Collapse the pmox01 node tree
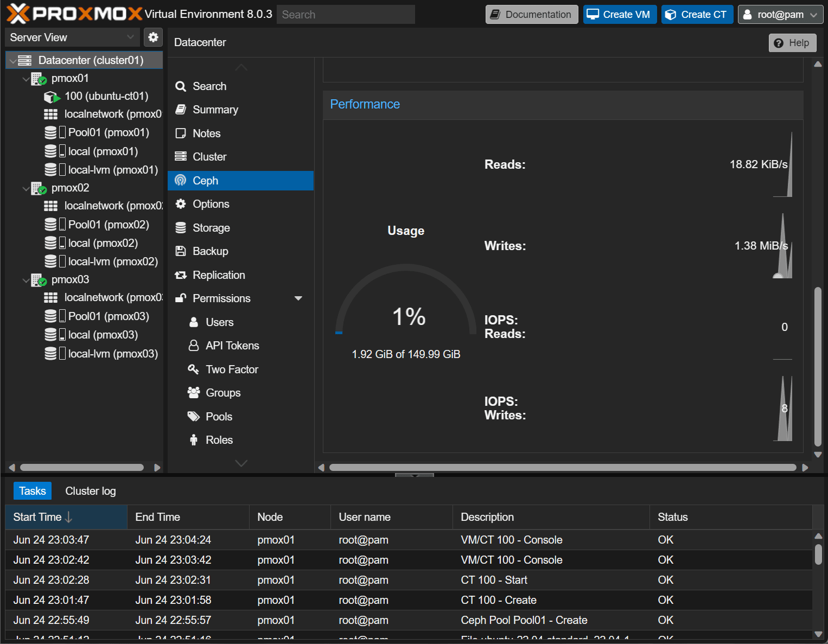Screen dimensions: 828x644 point(26,79)
